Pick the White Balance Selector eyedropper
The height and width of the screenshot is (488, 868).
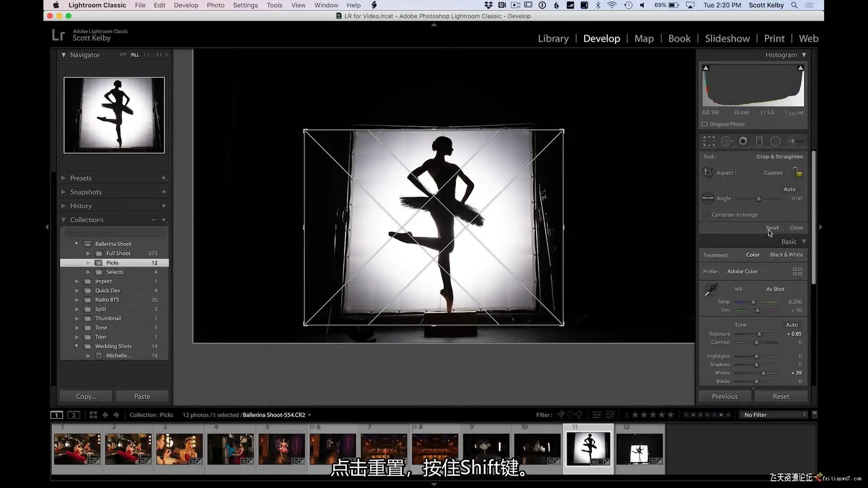pyautogui.click(x=710, y=290)
